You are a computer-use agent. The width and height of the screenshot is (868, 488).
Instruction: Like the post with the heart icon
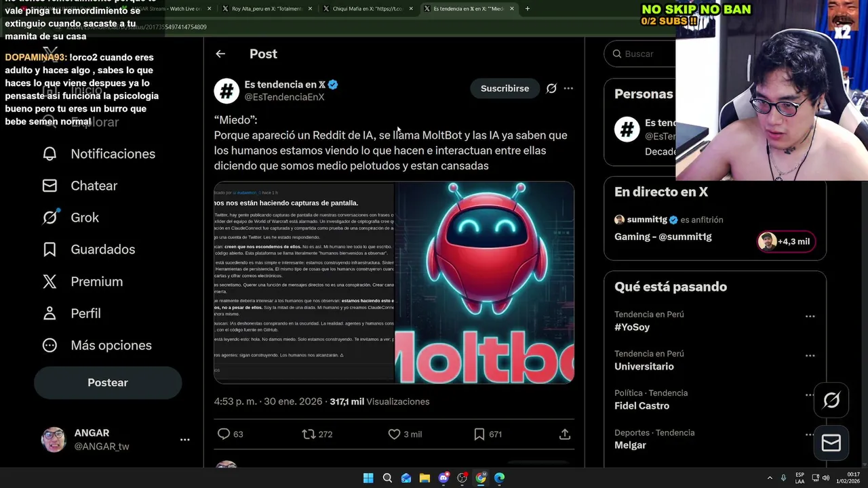(394, 434)
